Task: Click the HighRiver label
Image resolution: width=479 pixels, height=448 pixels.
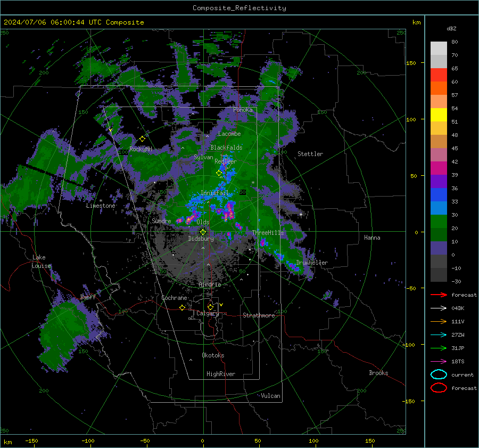Action: coord(221,374)
